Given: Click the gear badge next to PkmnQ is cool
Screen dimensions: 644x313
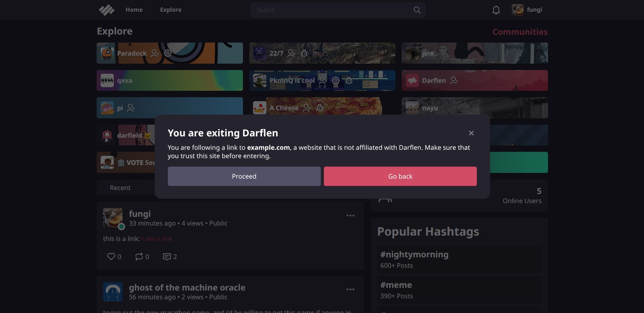Looking at the screenshot, I should point(336,80).
